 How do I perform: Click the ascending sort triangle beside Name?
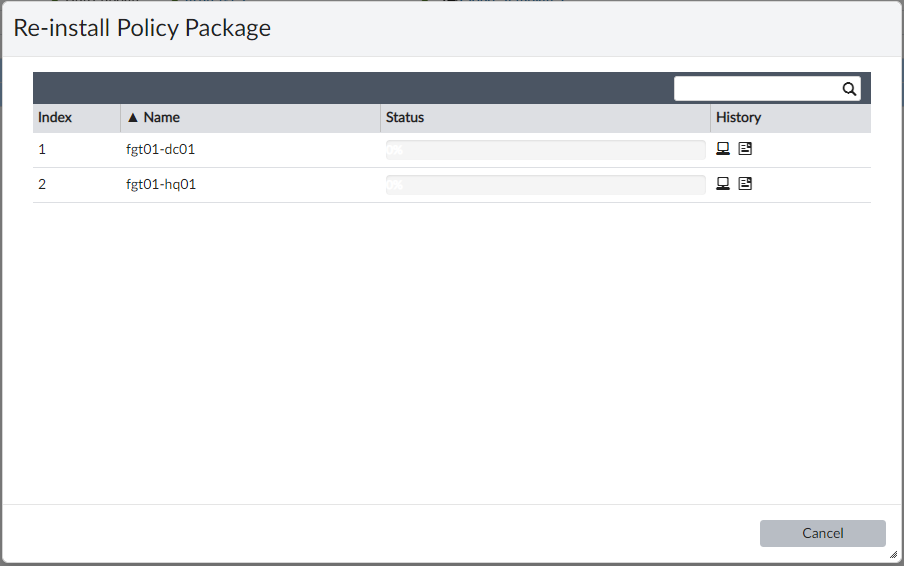[132, 118]
